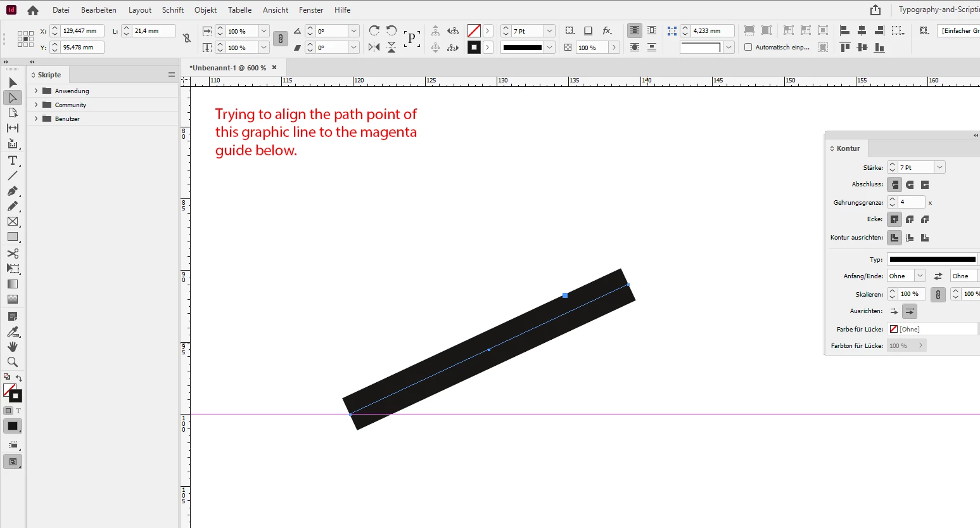
Task: Select the Page tool
Action: coord(13,113)
